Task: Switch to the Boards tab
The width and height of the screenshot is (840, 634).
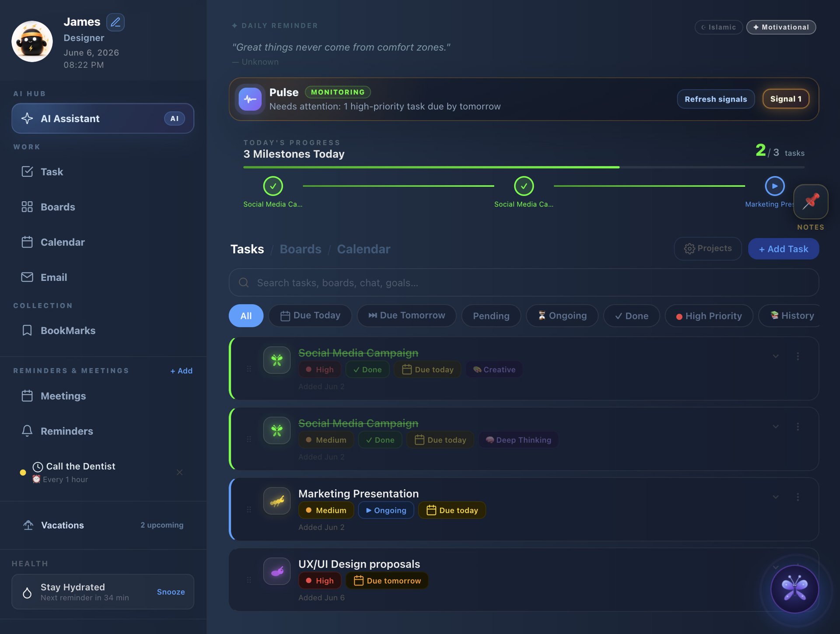Action: coord(300,249)
